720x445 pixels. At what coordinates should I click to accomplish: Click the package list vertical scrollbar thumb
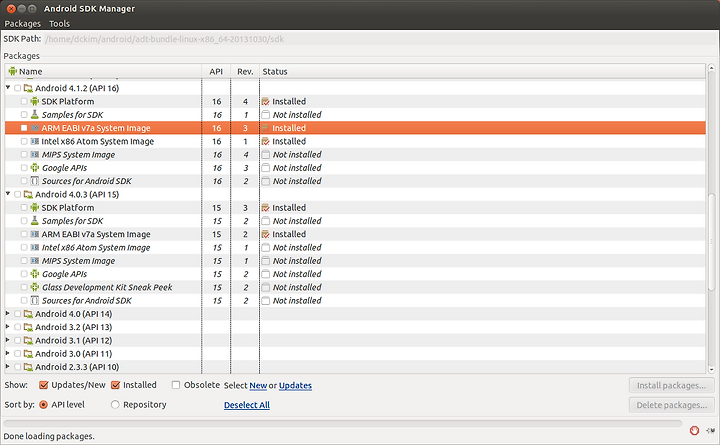(x=711, y=242)
